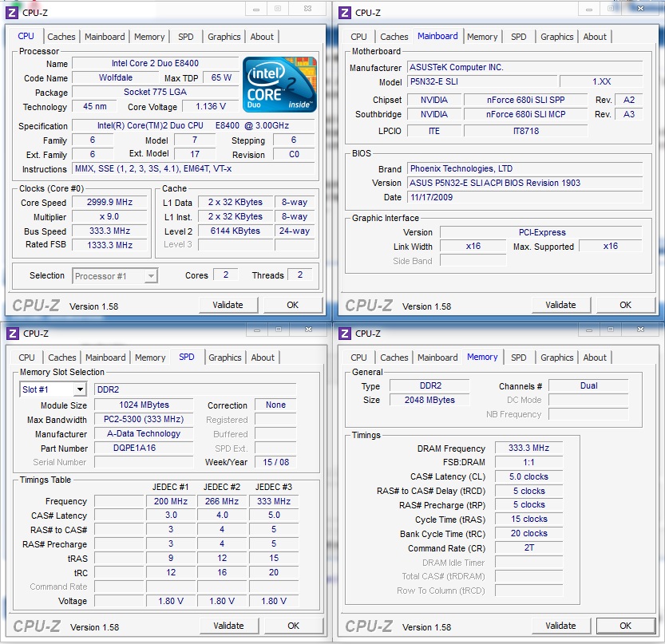Switch to the About tab in the Memory window
The height and width of the screenshot is (644, 665).
[595, 358]
